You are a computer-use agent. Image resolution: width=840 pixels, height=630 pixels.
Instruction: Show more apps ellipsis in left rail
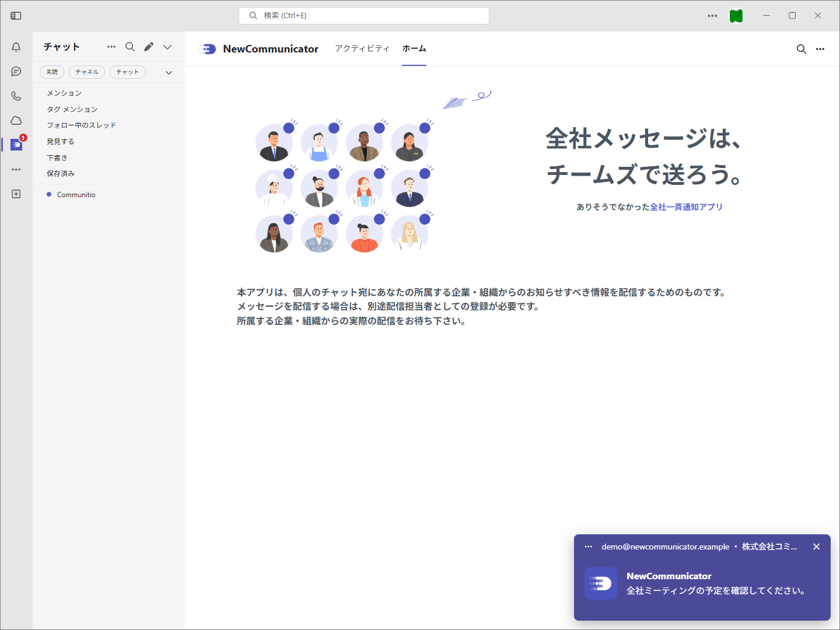pos(16,169)
